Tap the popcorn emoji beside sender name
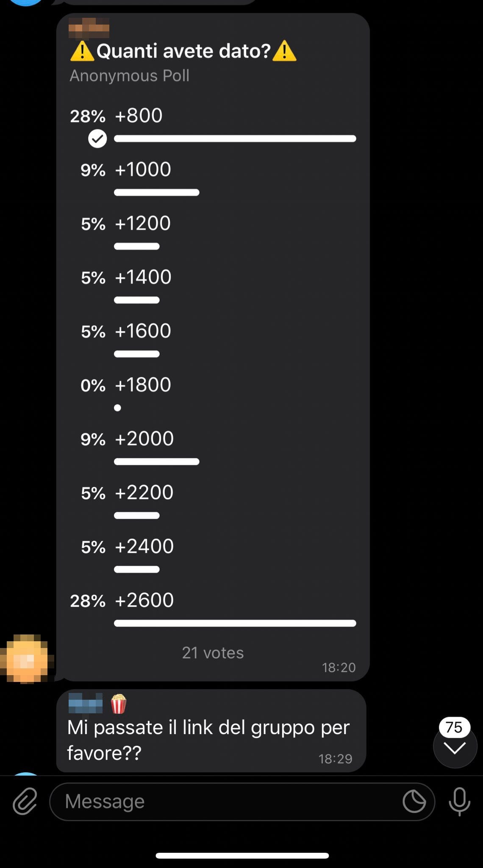Screen dimensions: 483x868 pyautogui.click(x=119, y=704)
